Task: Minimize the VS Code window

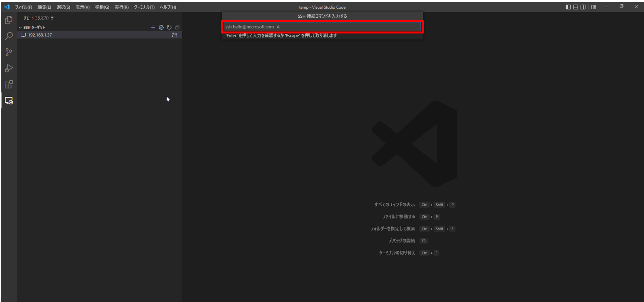Action: [605, 7]
